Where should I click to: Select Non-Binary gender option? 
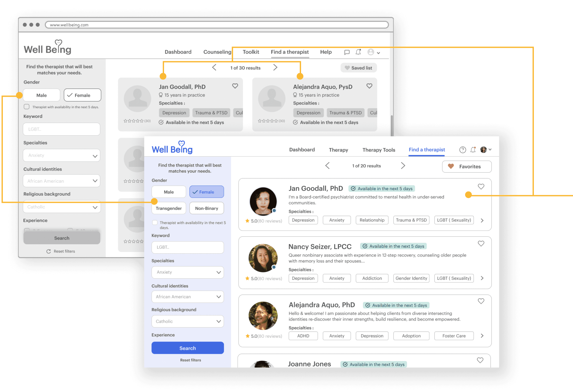click(207, 208)
